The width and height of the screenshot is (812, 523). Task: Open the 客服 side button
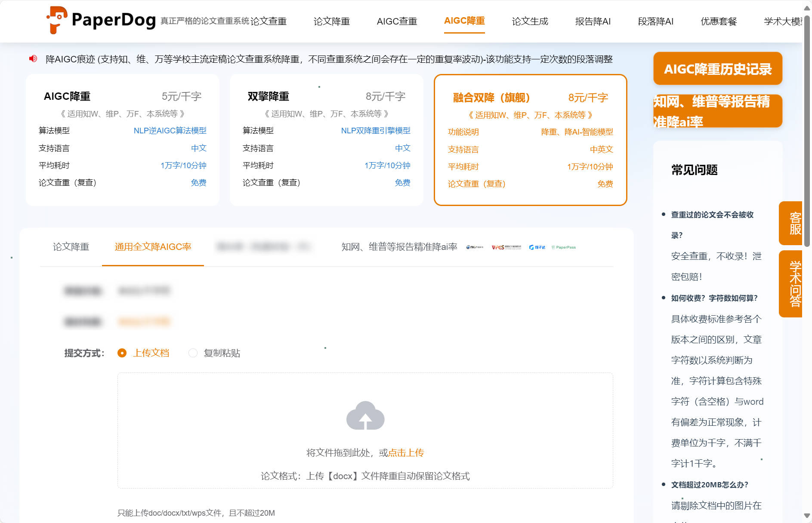pos(791,223)
